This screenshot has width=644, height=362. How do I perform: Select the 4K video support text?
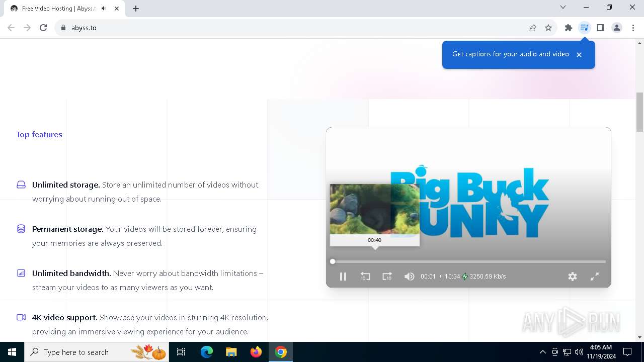tap(65, 317)
